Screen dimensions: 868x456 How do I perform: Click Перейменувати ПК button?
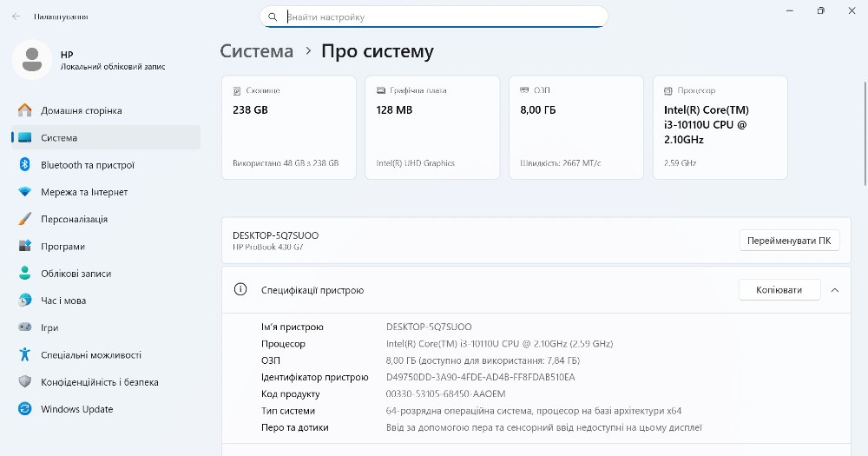(789, 241)
